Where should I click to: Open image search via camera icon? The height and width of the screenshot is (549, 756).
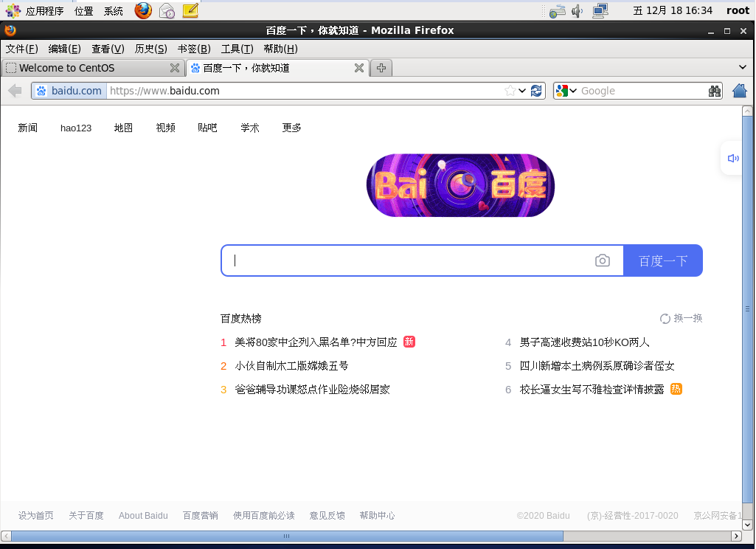click(x=602, y=260)
